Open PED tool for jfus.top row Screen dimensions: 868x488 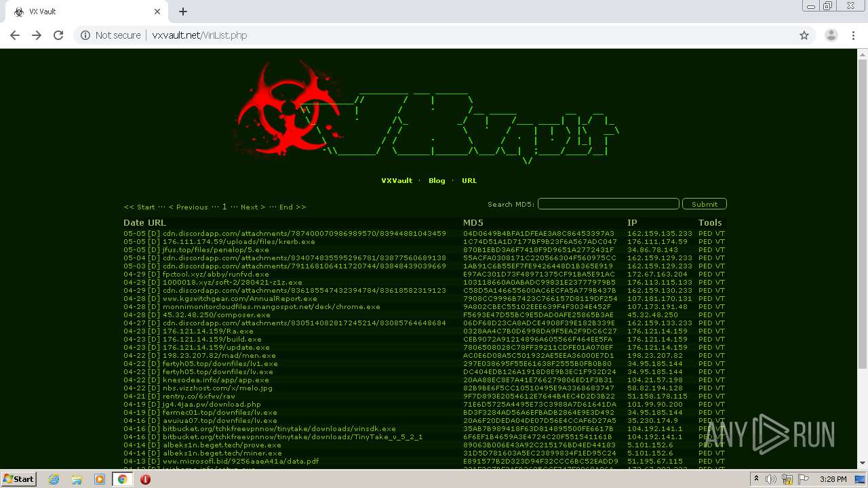click(x=705, y=250)
